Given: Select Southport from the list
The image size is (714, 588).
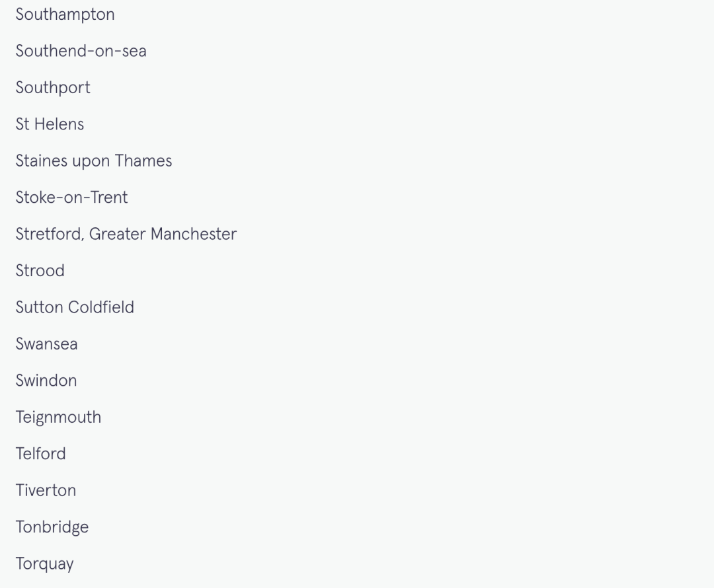Looking at the screenshot, I should point(53,88).
